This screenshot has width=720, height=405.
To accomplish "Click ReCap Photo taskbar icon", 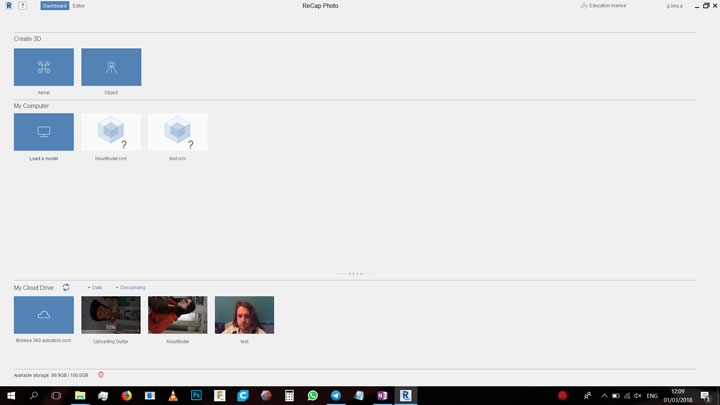I will (x=405, y=395).
